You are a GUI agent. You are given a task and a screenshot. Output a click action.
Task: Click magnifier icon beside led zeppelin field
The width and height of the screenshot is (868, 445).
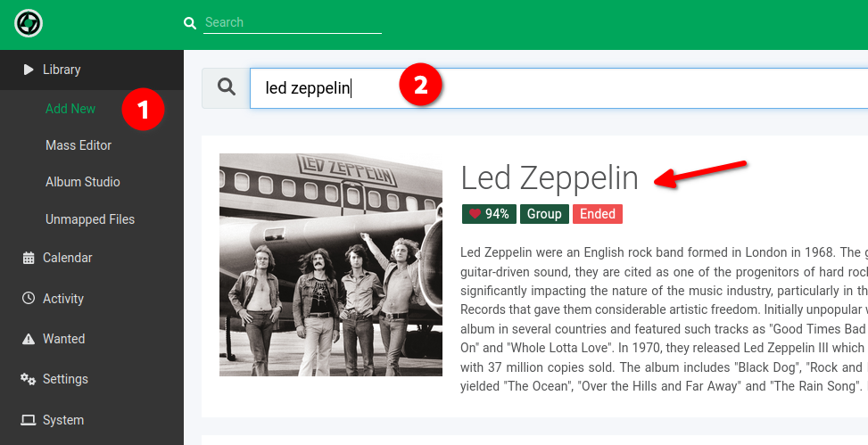(227, 87)
